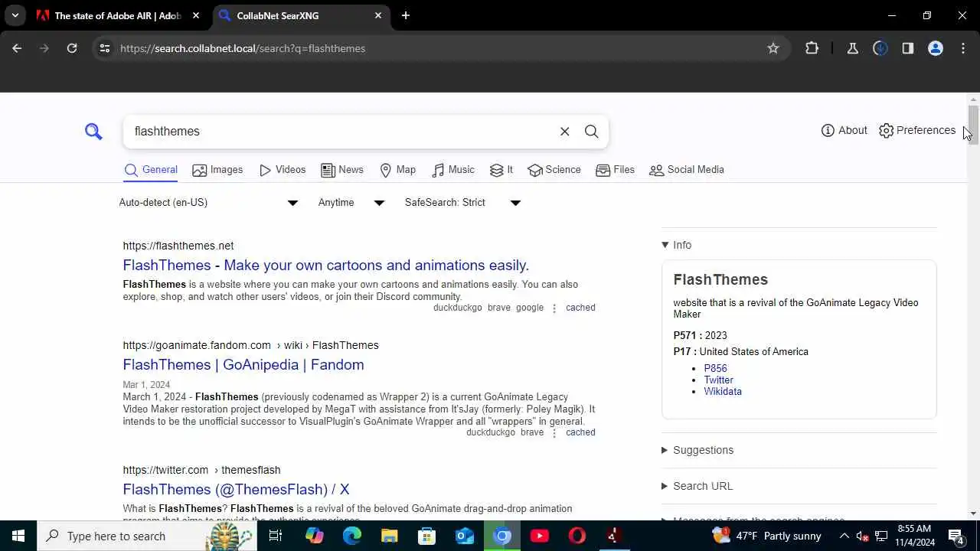Open the Anytime time range dropdown
Screen dimensions: 980x551
click(351, 203)
